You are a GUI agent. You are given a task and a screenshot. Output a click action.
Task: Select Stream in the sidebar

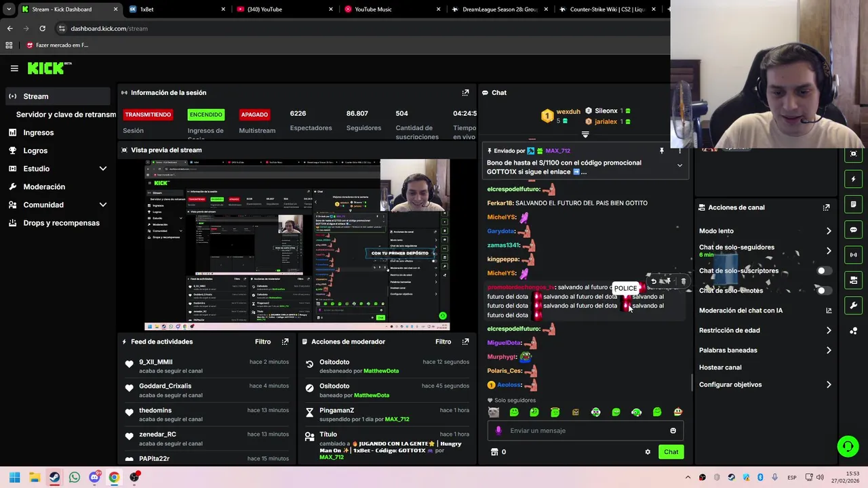pyautogui.click(x=58, y=96)
